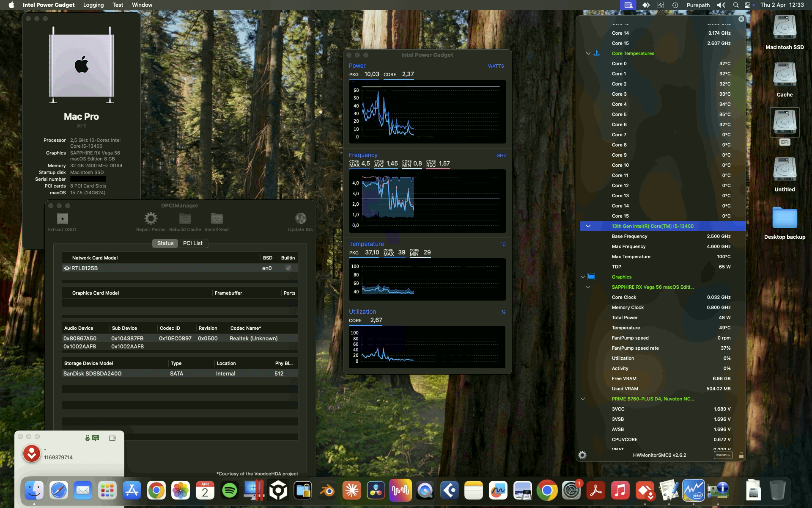Click the HWMonitorSMC2 lock icon
The width and height of the screenshot is (812, 508).
[x=741, y=455]
